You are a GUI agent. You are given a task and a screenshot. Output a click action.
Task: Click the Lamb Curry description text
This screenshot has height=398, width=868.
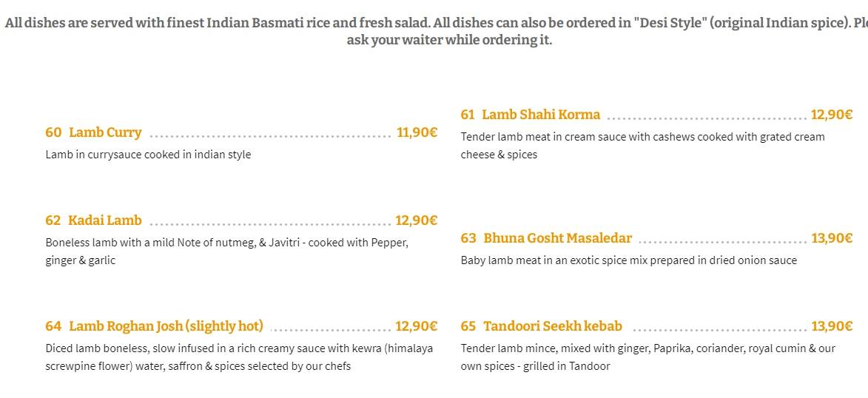click(148, 155)
